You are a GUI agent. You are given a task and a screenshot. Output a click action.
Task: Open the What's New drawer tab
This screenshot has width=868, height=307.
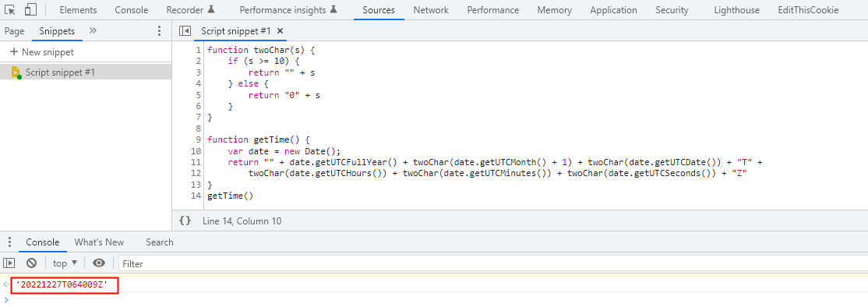(99, 242)
